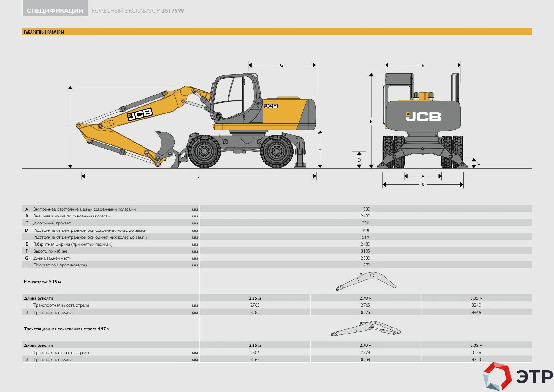Click the text Габаритная ширина (при снятых перилах)

pos(73,244)
